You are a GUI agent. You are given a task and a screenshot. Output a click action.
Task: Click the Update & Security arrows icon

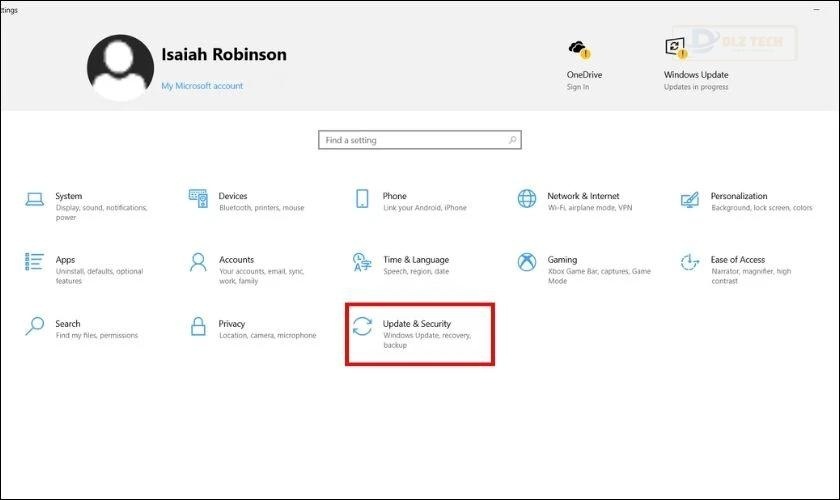click(x=362, y=327)
